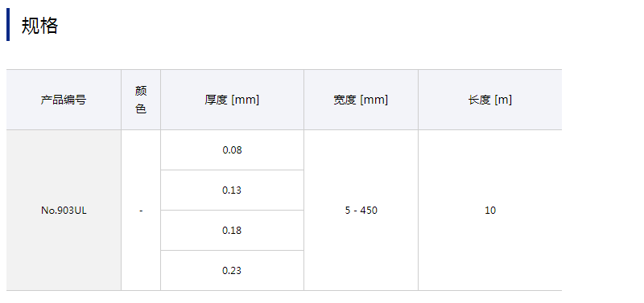Select the 长度 [m] column header

click(x=490, y=100)
